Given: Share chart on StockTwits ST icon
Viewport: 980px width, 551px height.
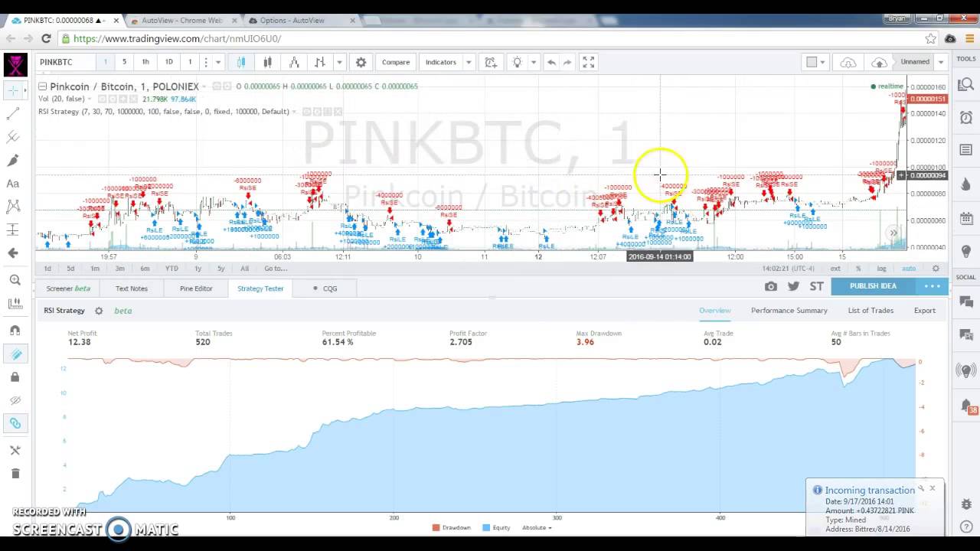Looking at the screenshot, I should click(x=817, y=286).
